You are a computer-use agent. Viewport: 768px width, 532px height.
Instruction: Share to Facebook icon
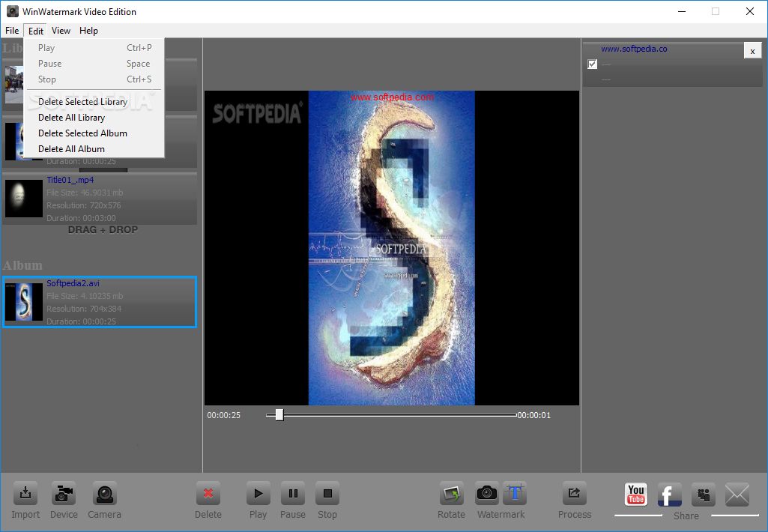click(670, 495)
